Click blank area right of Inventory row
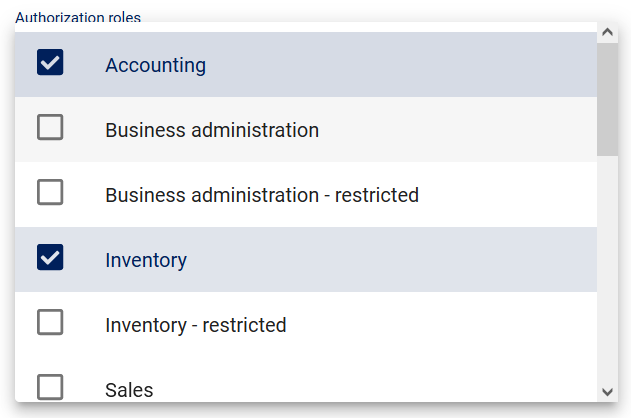This screenshot has width=631, height=418. [x=450, y=260]
